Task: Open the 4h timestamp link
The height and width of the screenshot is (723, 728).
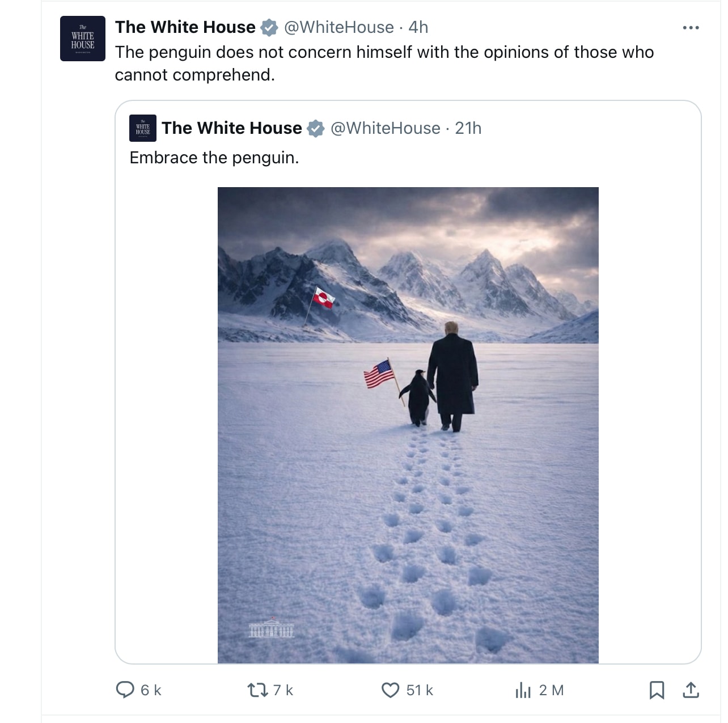Action: pyautogui.click(x=418, y=27)
